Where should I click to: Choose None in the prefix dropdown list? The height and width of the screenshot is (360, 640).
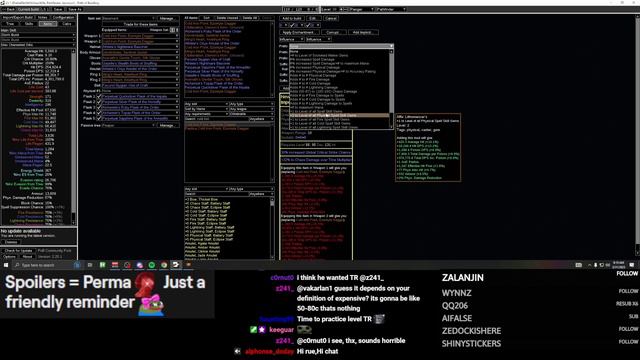click(340, 51)
